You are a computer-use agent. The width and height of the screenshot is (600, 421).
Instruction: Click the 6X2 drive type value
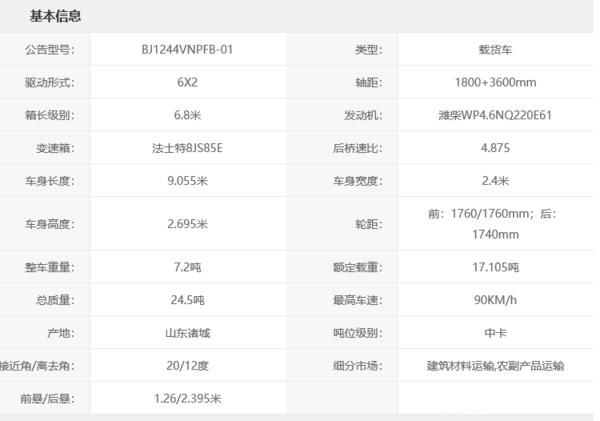point(187,82)
